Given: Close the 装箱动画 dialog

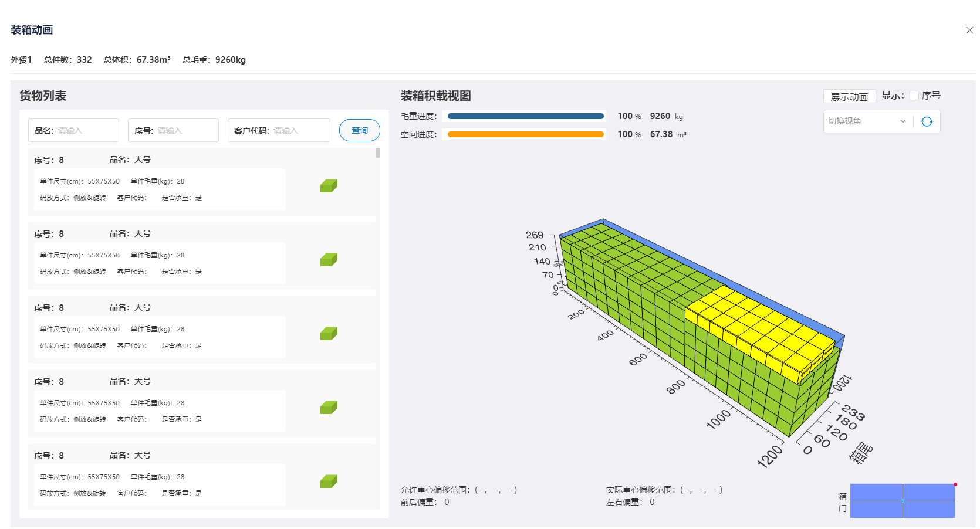Looking at the screenshot, I should pyautogui.click(x=969, y=30).
